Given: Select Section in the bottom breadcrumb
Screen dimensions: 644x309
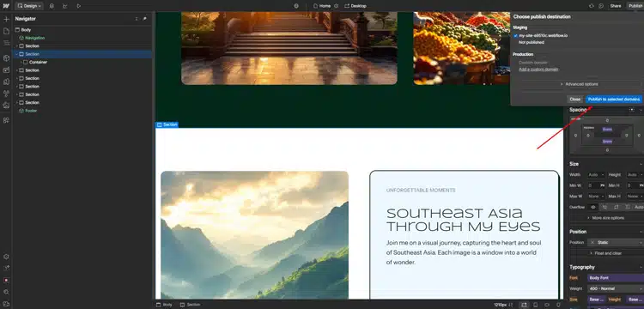Looking at the screenshot, I should [x=190, y=305].
